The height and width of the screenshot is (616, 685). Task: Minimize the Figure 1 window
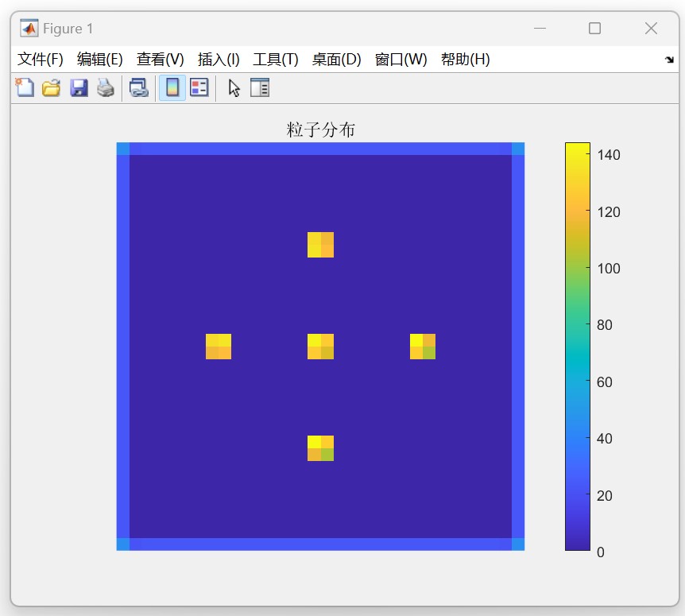[540, 29]
